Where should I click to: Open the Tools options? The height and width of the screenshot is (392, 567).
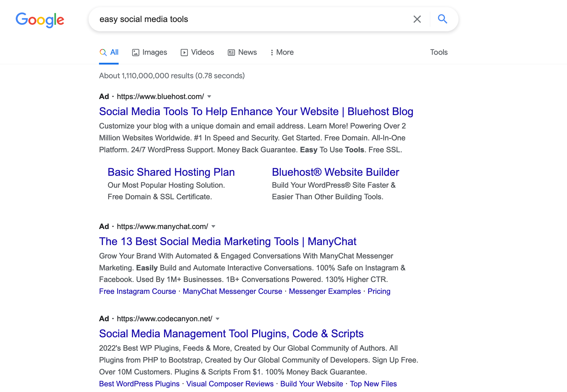point(439,52)
